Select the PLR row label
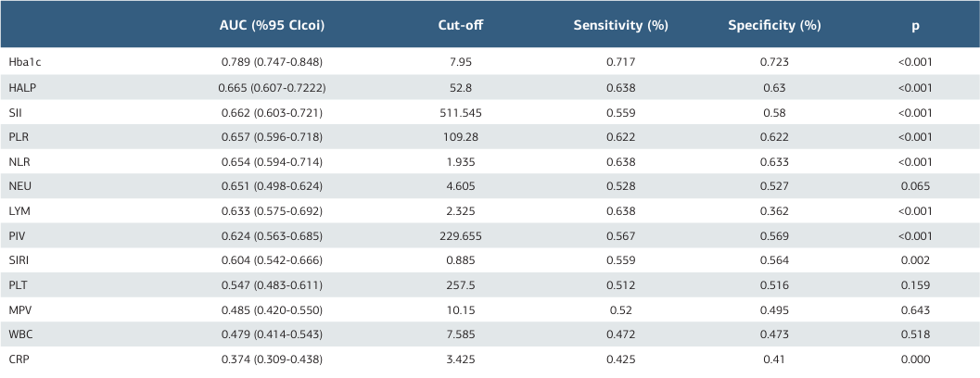 (19, 136)
